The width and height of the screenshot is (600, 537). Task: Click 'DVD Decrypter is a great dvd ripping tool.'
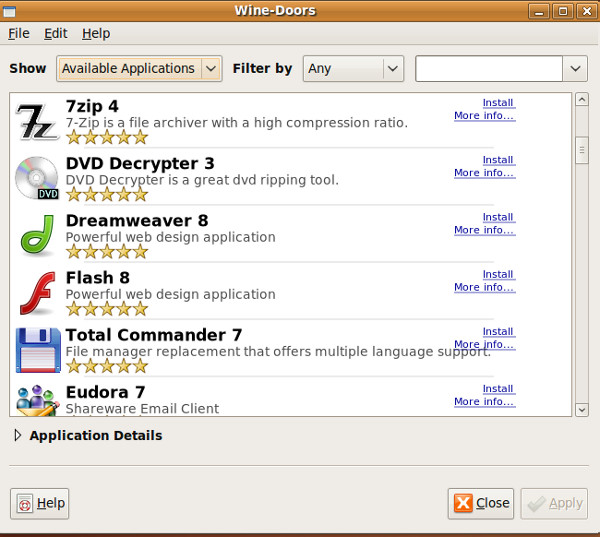pyautogui.click(x=202, y=180)
